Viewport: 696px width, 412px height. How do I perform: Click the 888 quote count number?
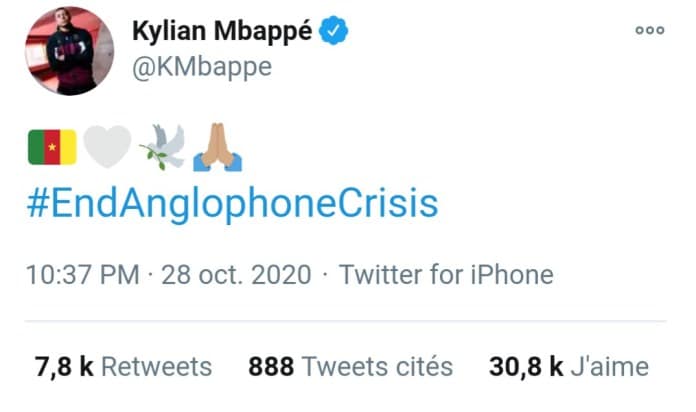pos(270,367)
